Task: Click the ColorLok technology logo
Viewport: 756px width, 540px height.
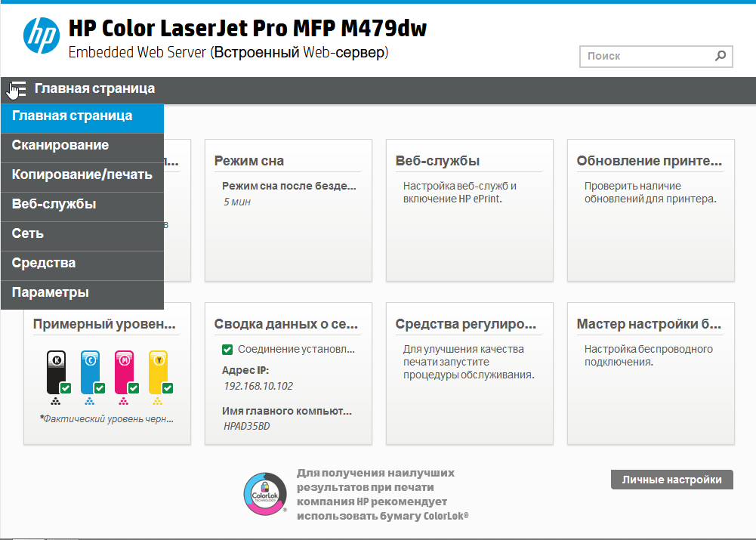Action: [x=265, y=494]
